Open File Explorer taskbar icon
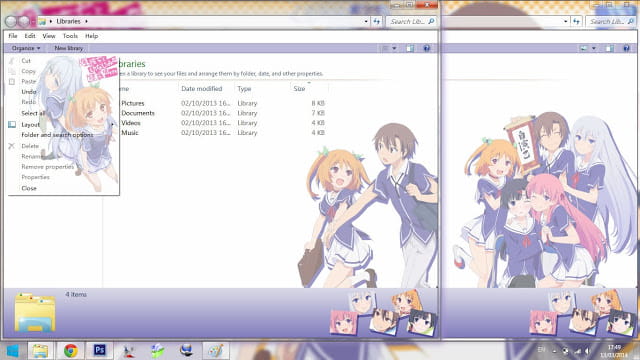The image size is (640, 360). click(x=40, y=351)
